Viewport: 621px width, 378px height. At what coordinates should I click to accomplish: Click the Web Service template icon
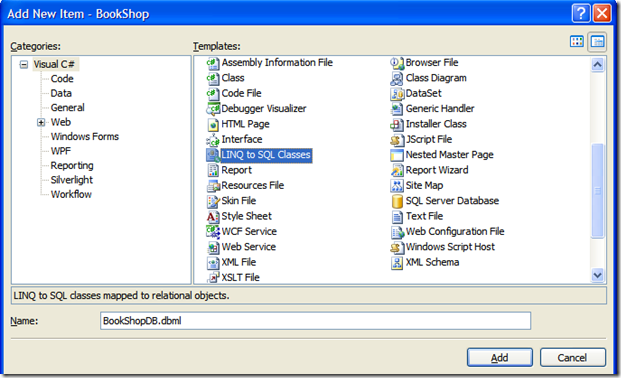click(213, 247)
